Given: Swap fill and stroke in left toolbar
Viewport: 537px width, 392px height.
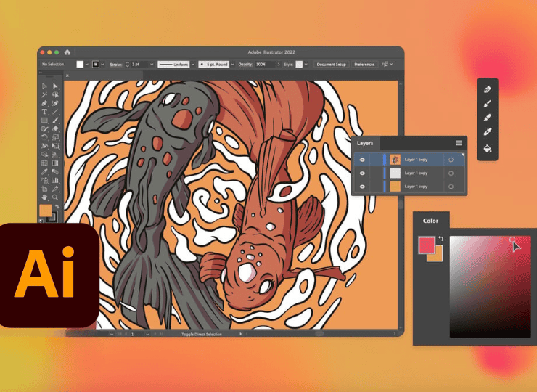Looking at the screenshot, I should (57, 207).
